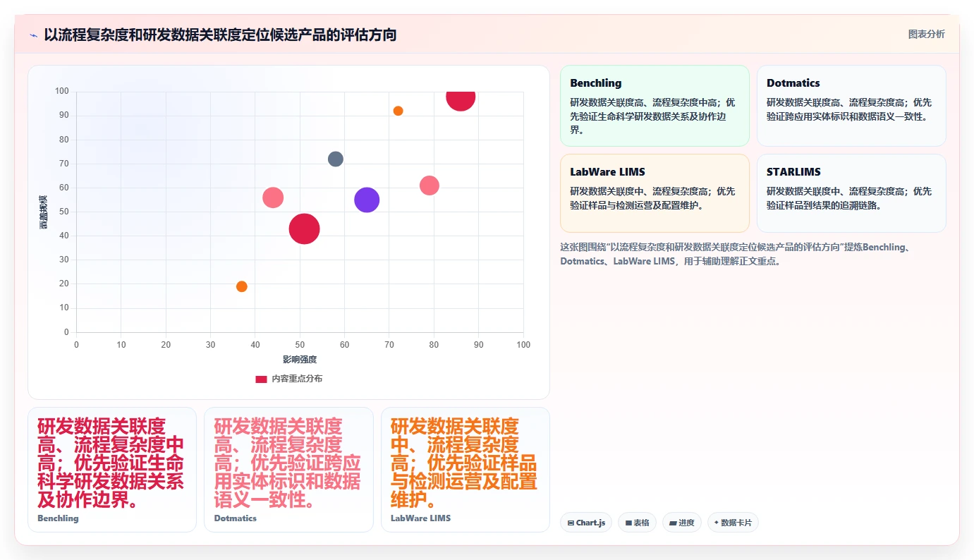Click the 覆盖规模 y-axis title
Image resolution: width=974 pixels, height=560 pixels.
click(43, 212)
